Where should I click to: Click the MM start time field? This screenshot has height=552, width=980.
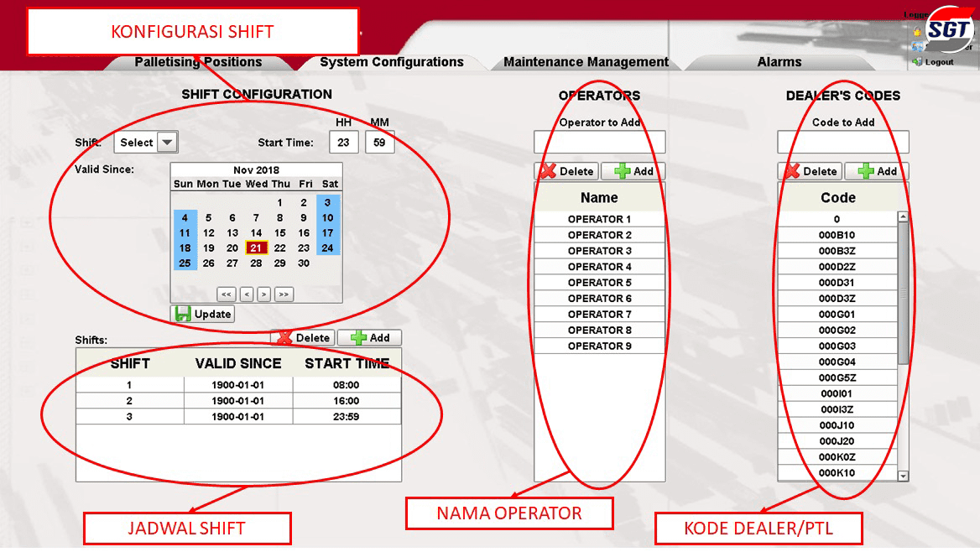coord(379,143)
